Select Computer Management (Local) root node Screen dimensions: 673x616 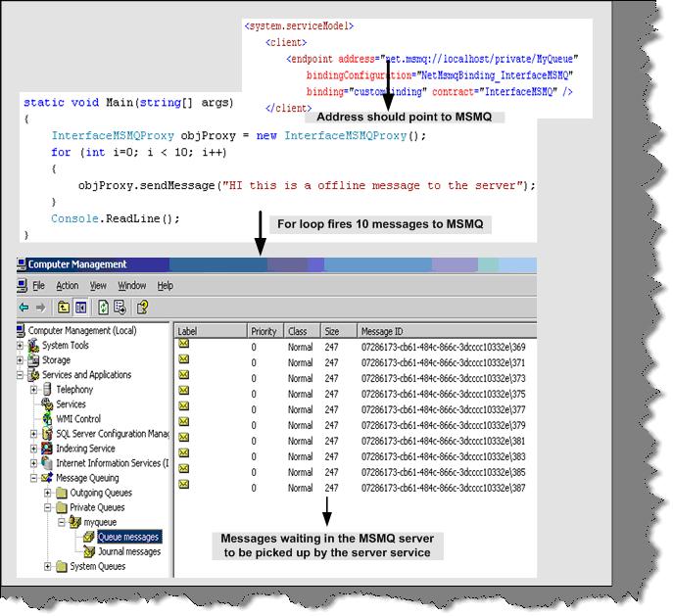click(x=82, y=331)
